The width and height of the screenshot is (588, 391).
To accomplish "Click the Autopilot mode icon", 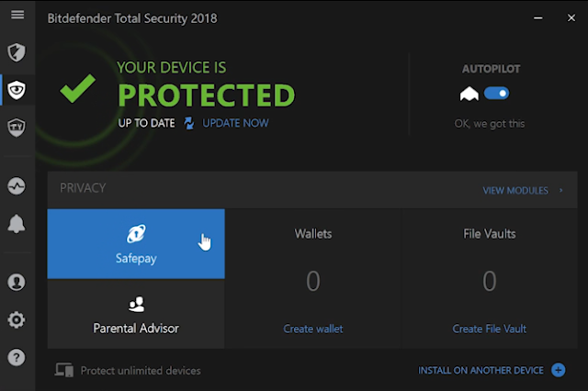I will tap(469, 94).
